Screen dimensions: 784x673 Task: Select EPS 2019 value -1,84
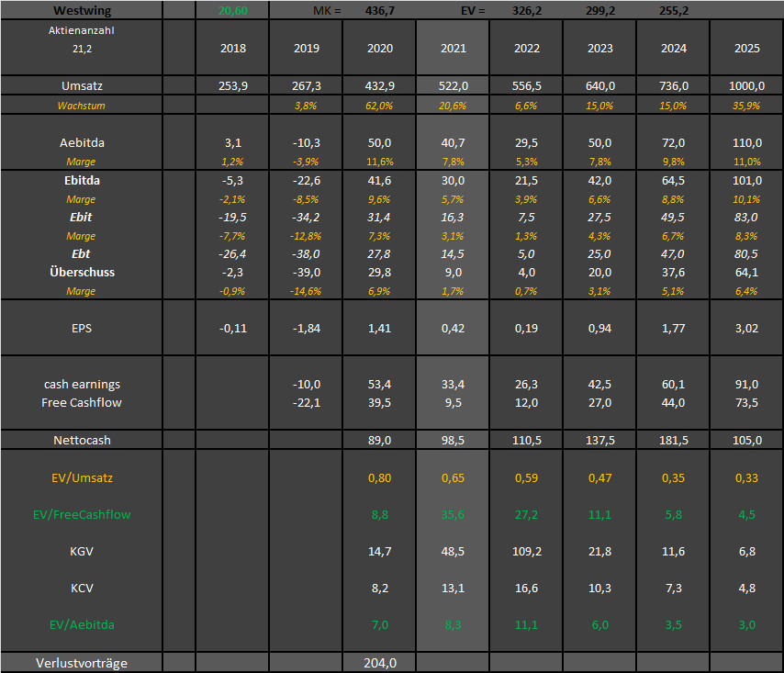tap(307, 328)
